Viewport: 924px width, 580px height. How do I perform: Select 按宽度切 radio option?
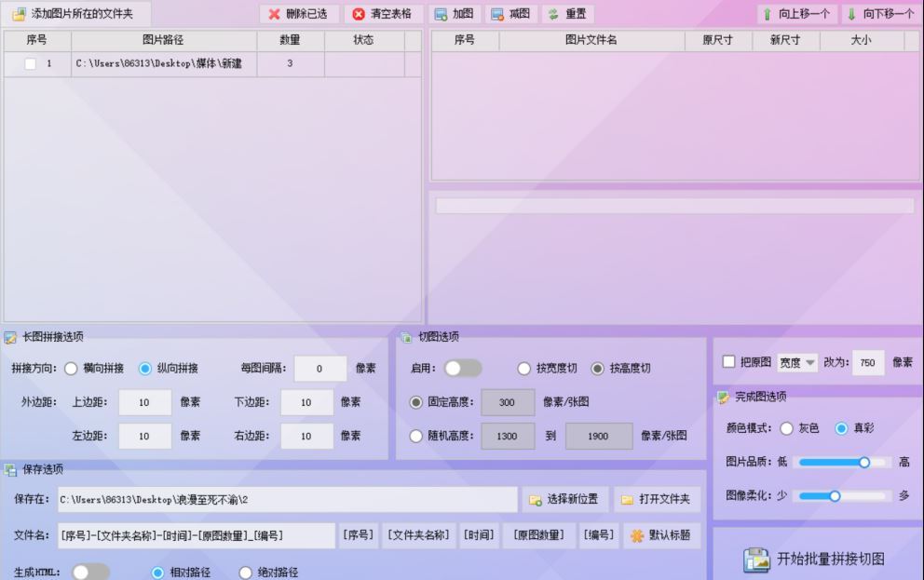pyautogui.click(x=523, y=369)
